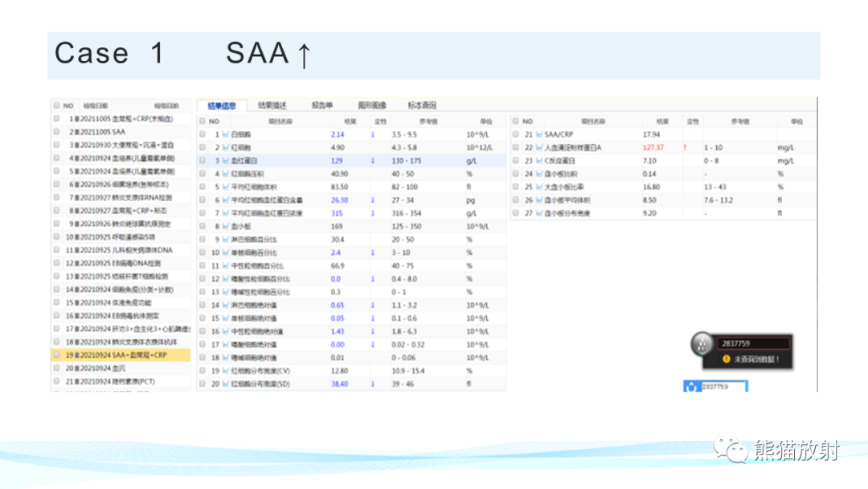This screenshot has height=489, width=868.
Task: Click reference range 130 - 175
Action: pyautogui.click(x=407, y=161)
